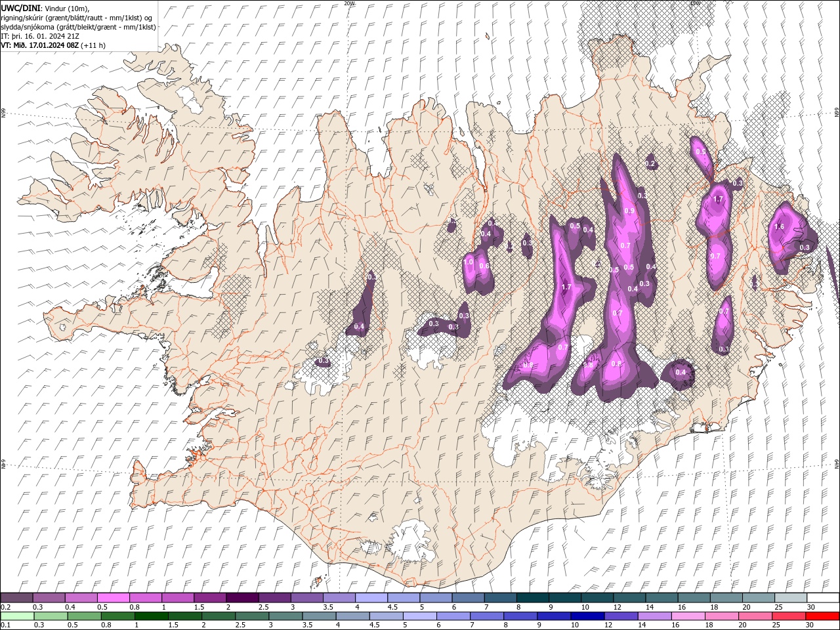This screenshot has width=840, height=630.
Task: Click the 0.9 snowfall value on the map
Action: click(629, 211)
